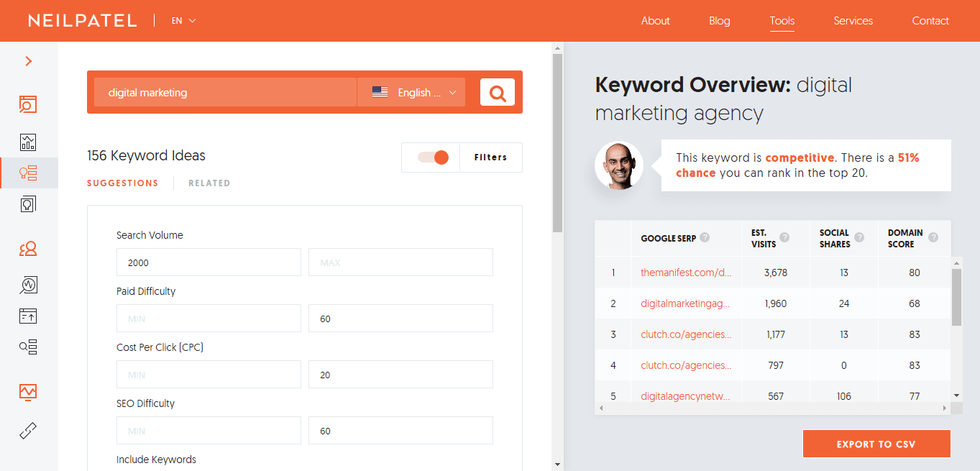Click the 3,678 estimated visits cell
This screenshot has height=471, width=980.
pyautogui.click(x=776, y=273)
